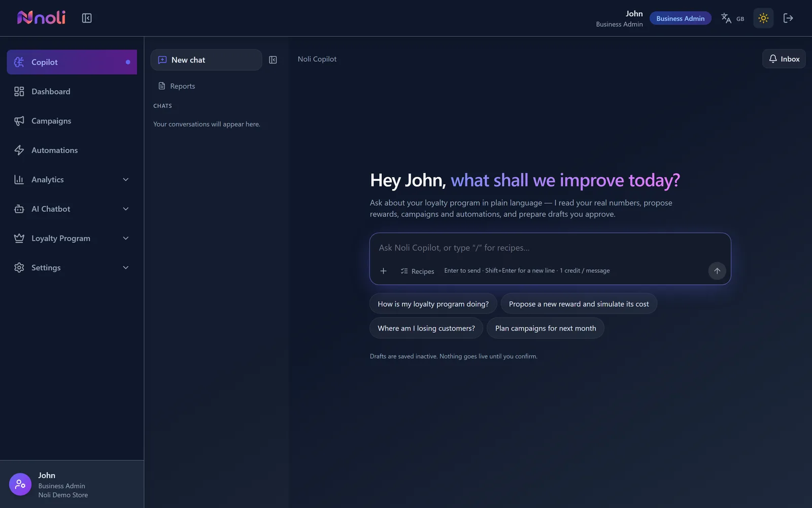The image size is (812, 508).
Task: Click the 'Noli Copilot' header text
Action: (317, 59)
